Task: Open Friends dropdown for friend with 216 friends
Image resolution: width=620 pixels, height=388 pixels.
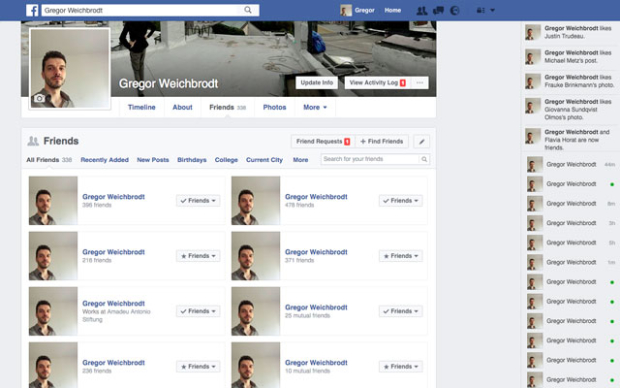Action: [x=198, y=256]
